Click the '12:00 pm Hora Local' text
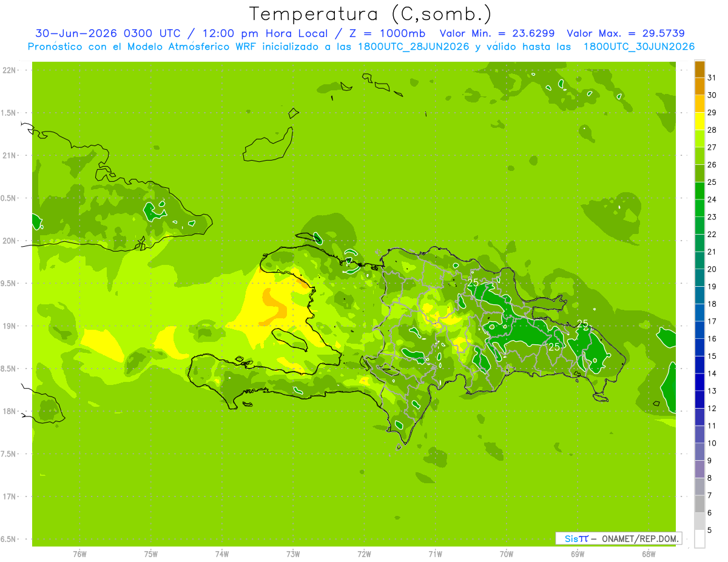The image size is (728, 562). [266, 33]
